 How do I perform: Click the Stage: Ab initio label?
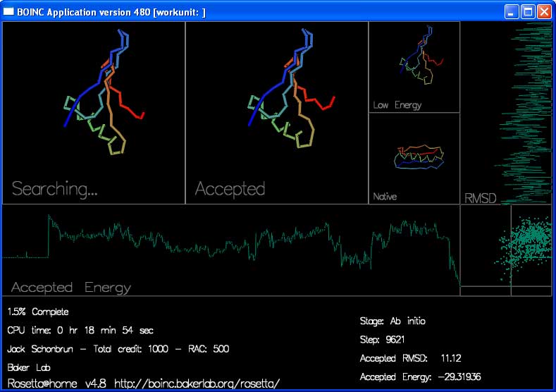tap(393, 321)
